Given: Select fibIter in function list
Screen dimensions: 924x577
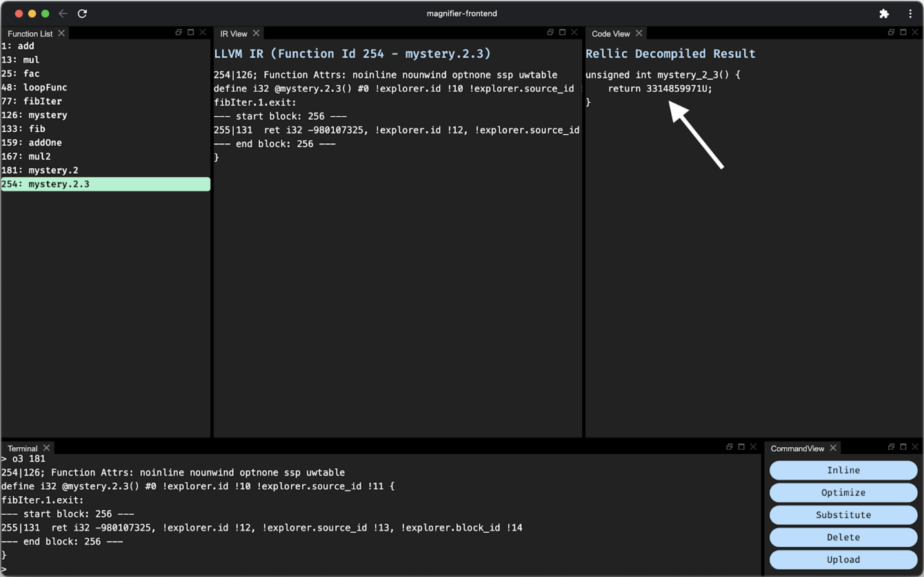Looking at the screenshot, I should 42,101.
